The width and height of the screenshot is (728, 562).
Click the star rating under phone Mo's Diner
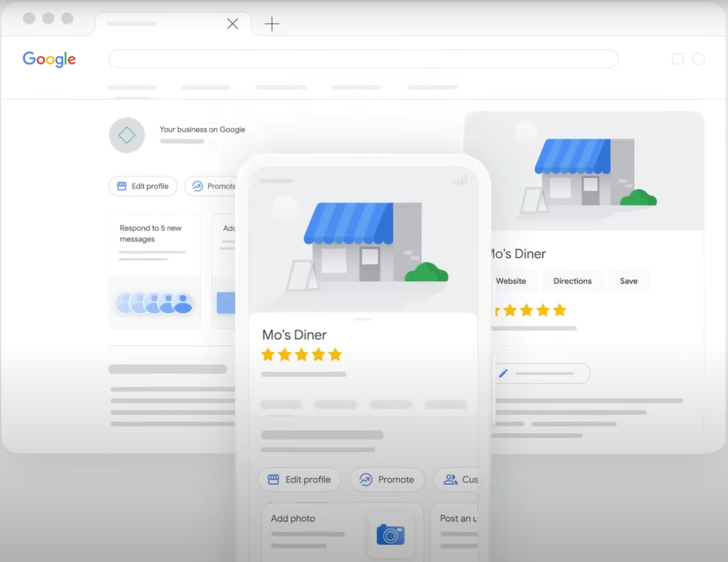[x=301, y=355]
